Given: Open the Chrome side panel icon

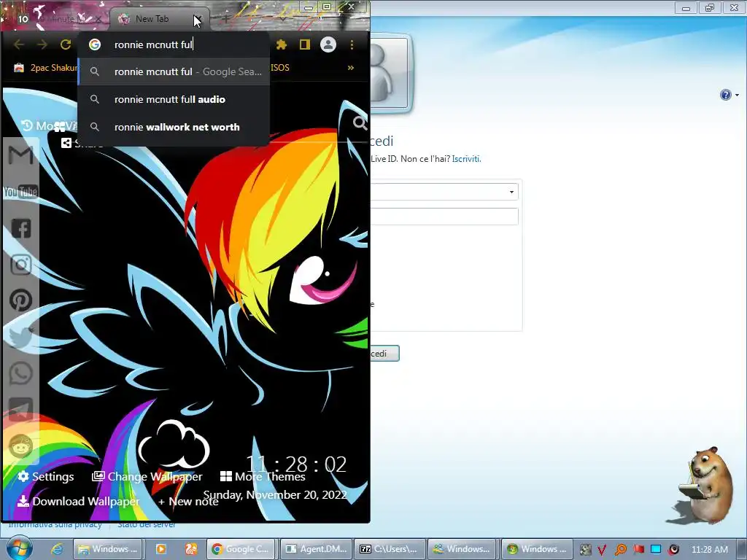Looking at the screenshot, I should pyautogui.click(x=305, y=44).
